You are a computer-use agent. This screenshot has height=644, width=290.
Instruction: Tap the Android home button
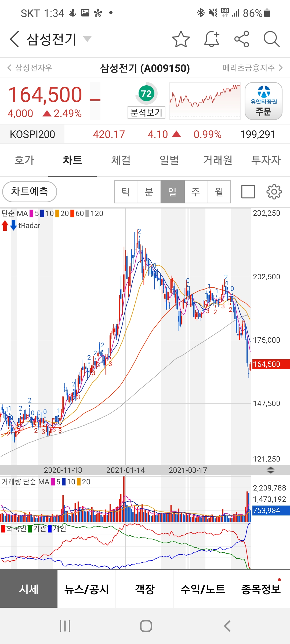[146, 626]
